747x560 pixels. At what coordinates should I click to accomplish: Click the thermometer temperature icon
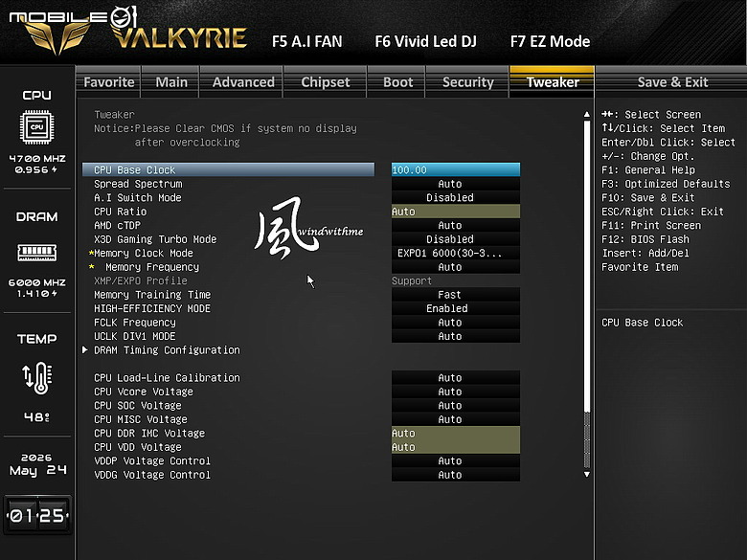tap(37, 377)
